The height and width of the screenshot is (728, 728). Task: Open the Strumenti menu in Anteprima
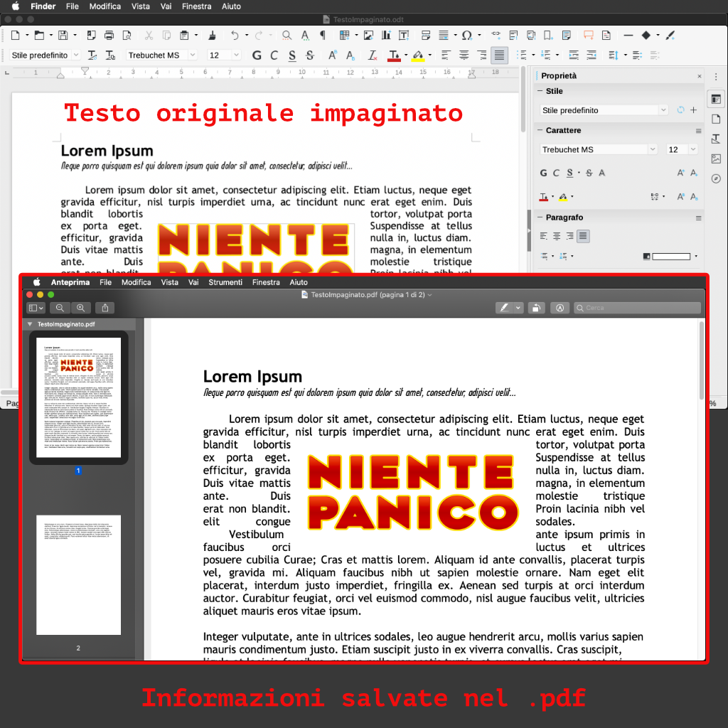pos(225,282)
